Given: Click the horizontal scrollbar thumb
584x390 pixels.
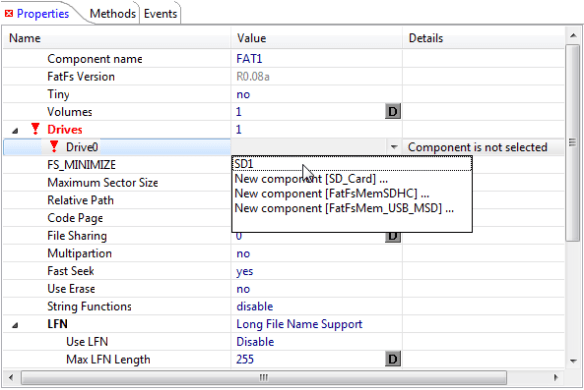Looking at the screenshot, I should click(x=264, y=378).
